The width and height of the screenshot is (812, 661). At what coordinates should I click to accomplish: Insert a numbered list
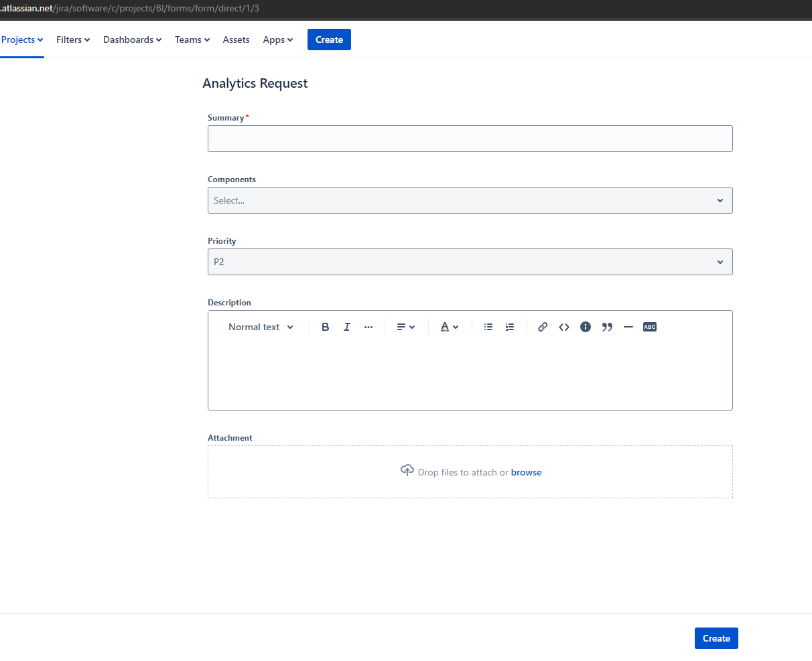tap(510, 327)
